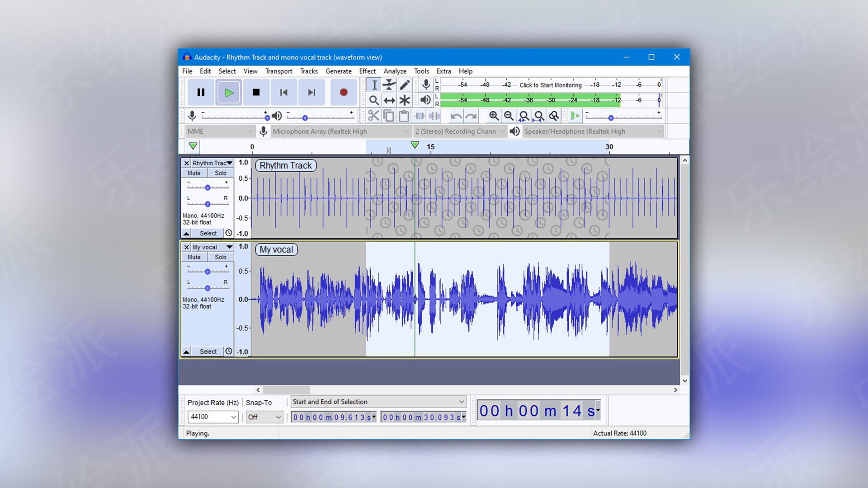This screenshot has width=868, height=488.
Task: Click the playback meter speaker icon
Action: pyautogui.click(x=425, y=100)
